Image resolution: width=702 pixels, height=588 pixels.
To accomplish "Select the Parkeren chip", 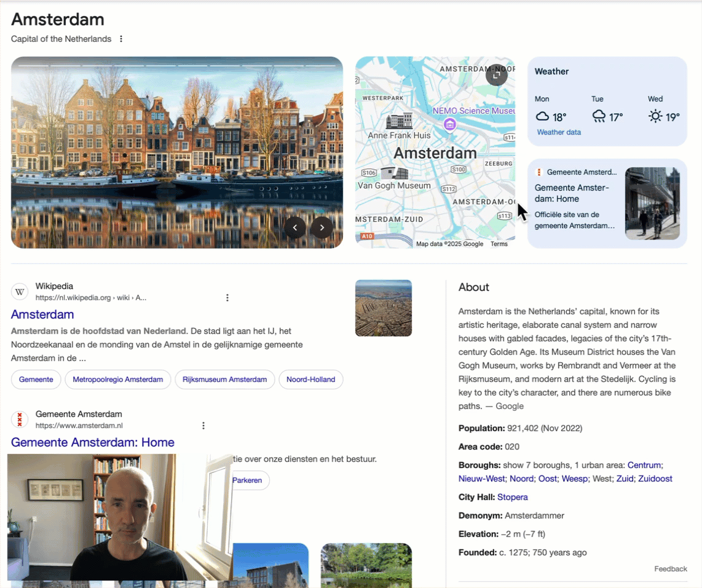I will pos(250,480).
